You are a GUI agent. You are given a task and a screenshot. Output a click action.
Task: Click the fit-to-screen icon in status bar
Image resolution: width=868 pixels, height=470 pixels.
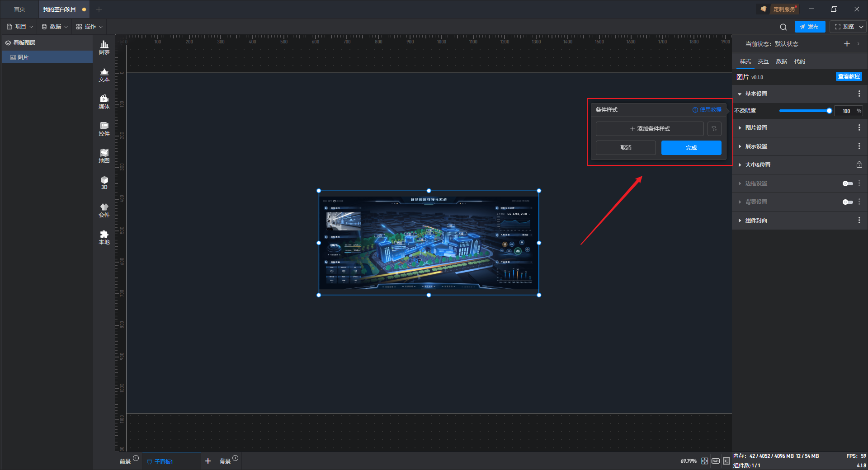[705, 461]
